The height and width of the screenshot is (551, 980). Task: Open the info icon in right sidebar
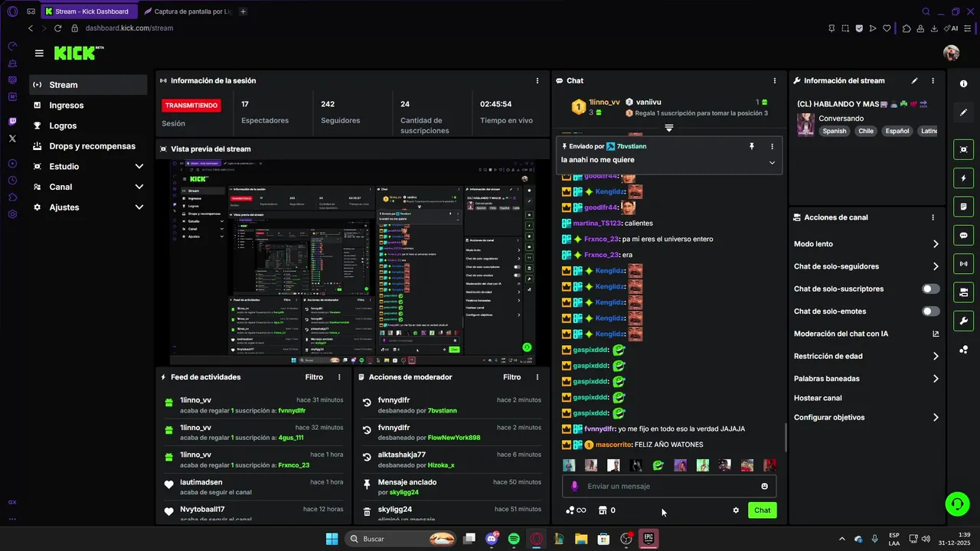point(963,83)
